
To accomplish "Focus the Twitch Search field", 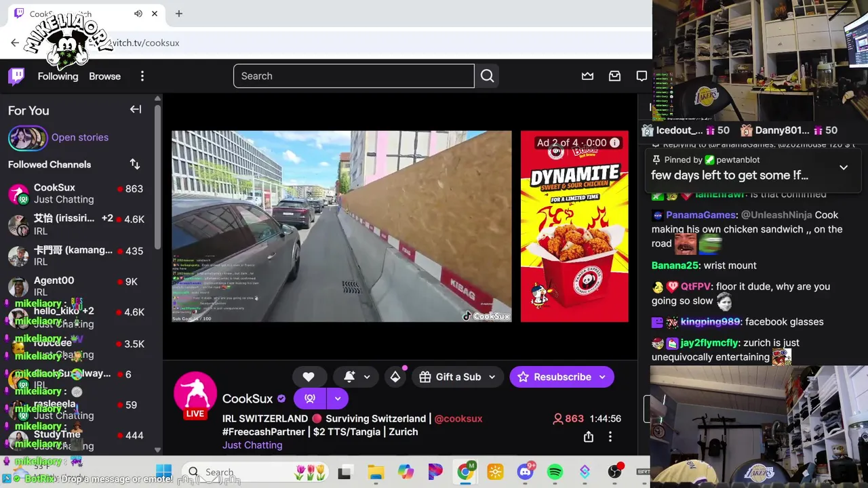I will pos(353,76).
